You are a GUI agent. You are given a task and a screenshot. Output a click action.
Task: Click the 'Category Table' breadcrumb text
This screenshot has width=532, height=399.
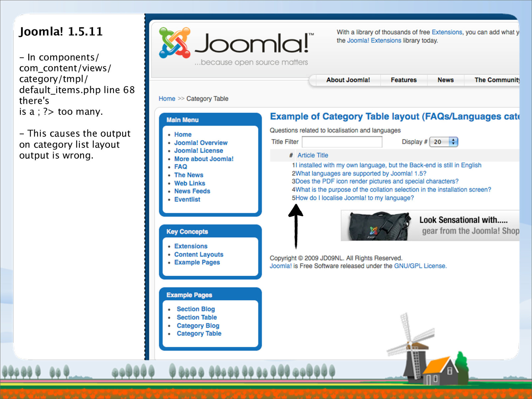(x=207, y=98)
